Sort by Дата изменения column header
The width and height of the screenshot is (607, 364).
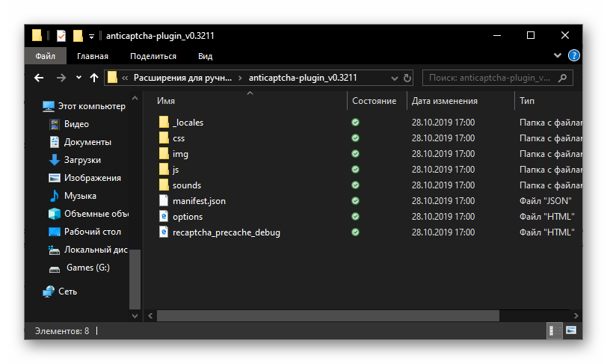tap(444, 101)
